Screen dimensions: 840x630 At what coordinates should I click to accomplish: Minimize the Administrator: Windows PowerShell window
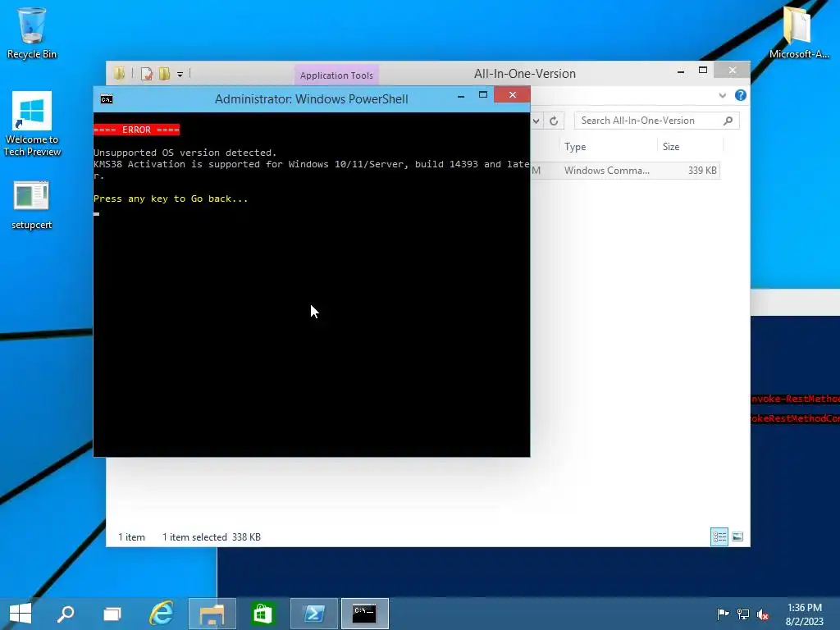coord(461,95)
